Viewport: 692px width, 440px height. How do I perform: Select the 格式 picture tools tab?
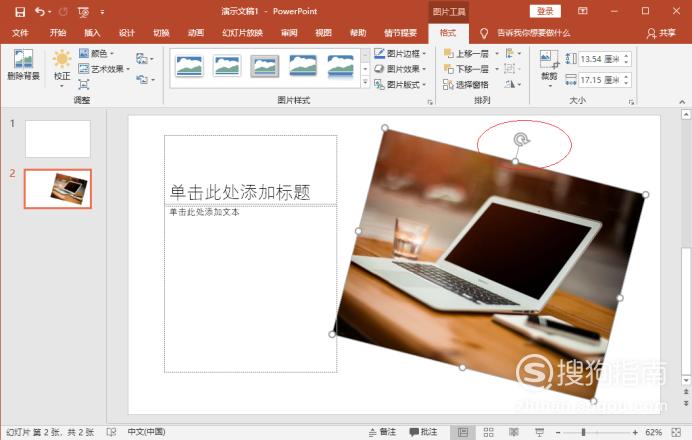(448, 33)
